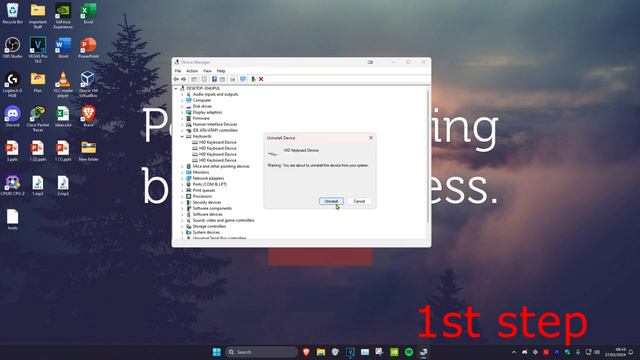Expand the Display adapters category
This screenshot has width=640, height=360.
click(182, 112)
